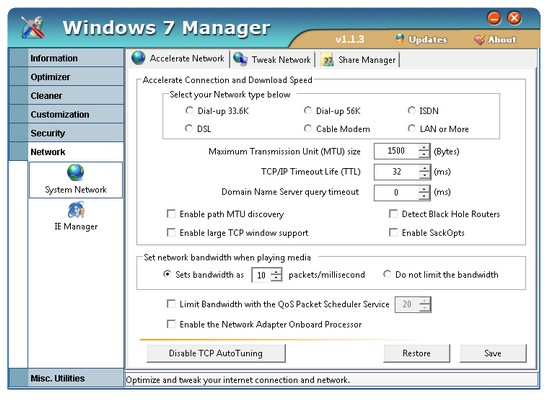
Task: Click the Accelerate Network globe icon
Action: point(139,58)
